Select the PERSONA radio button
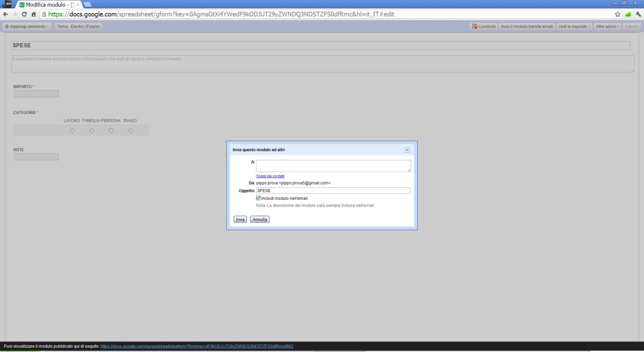The image size is (644, 352). tap(111, 130)
